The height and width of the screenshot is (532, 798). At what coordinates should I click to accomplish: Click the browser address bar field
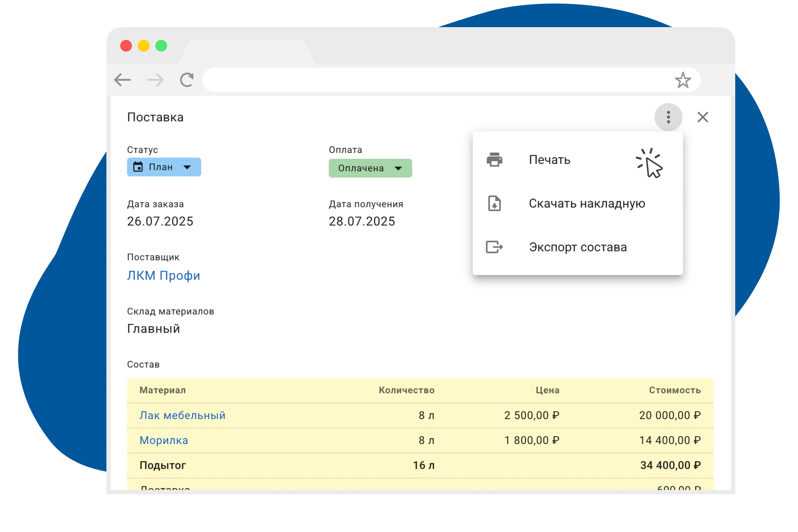tap(434, 80)
